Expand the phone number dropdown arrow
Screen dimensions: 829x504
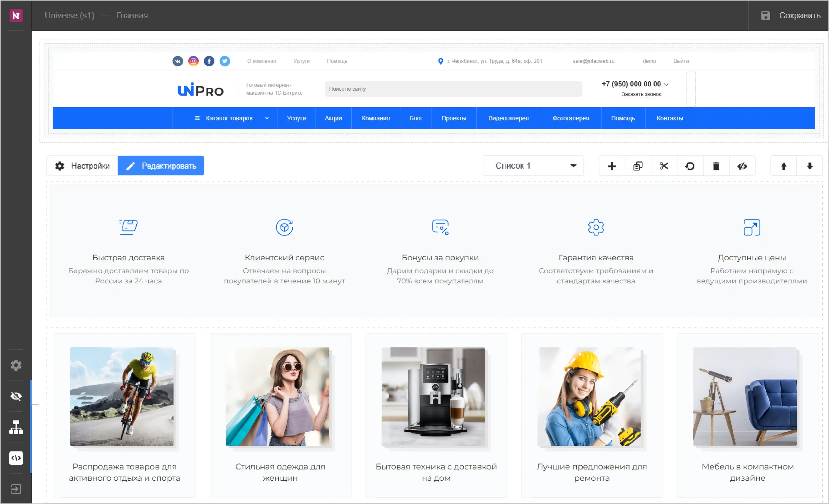[666, 84]
